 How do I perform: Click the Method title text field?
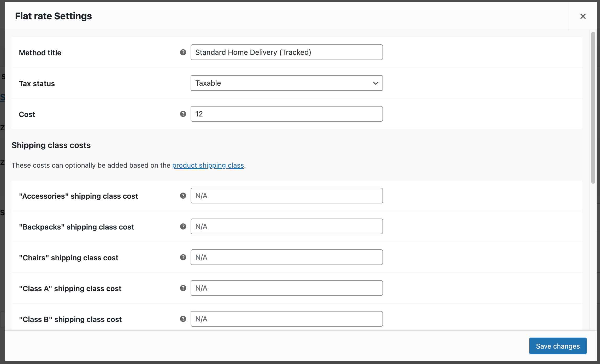286,52
